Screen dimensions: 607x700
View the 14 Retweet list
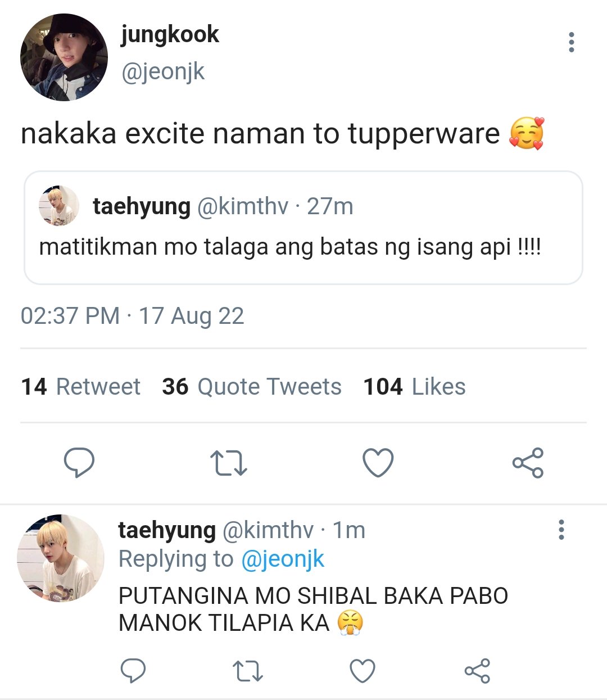tap(80, 387)
